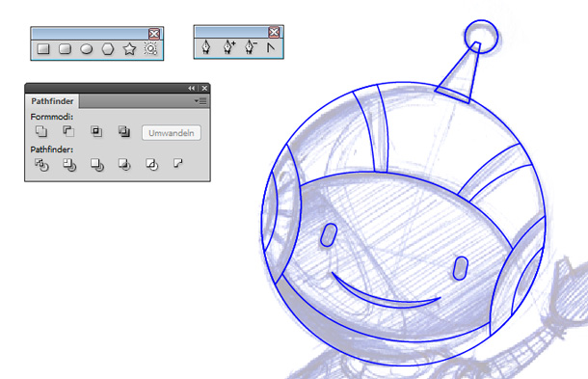588x379 pixels.
Task: Apply Intersect shape mode
Action: coord(96,131)
